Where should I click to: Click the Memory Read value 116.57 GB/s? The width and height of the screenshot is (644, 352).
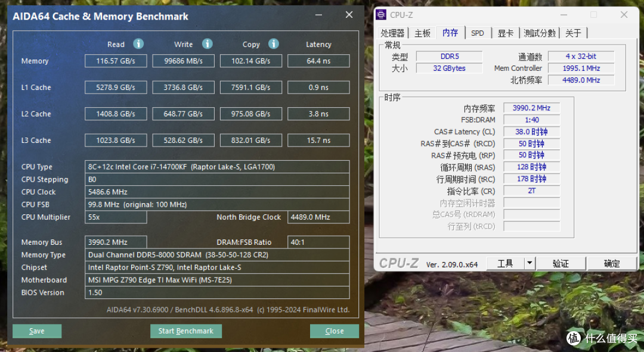(x=116, y=61)
